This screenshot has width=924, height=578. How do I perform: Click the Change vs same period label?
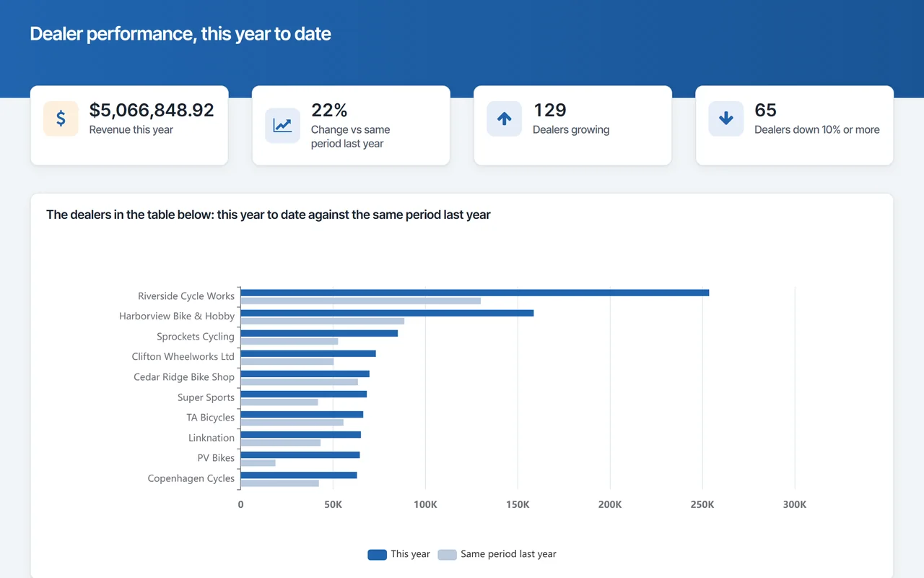click(350, 137)
